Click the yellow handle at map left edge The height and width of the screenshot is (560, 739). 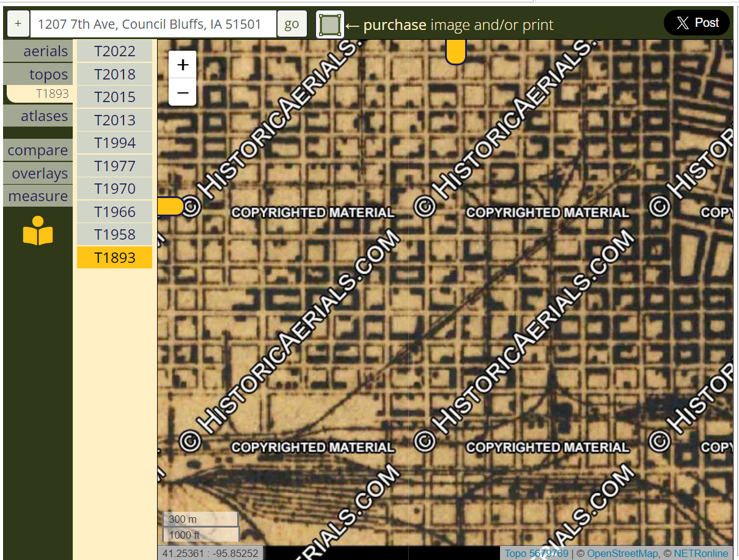pos(171,207)
